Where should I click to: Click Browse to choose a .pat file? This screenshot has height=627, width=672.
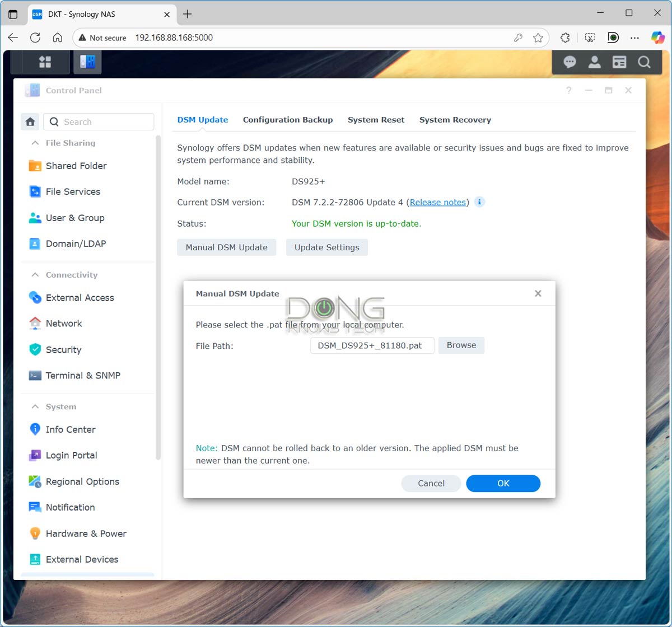pos(461,345)
